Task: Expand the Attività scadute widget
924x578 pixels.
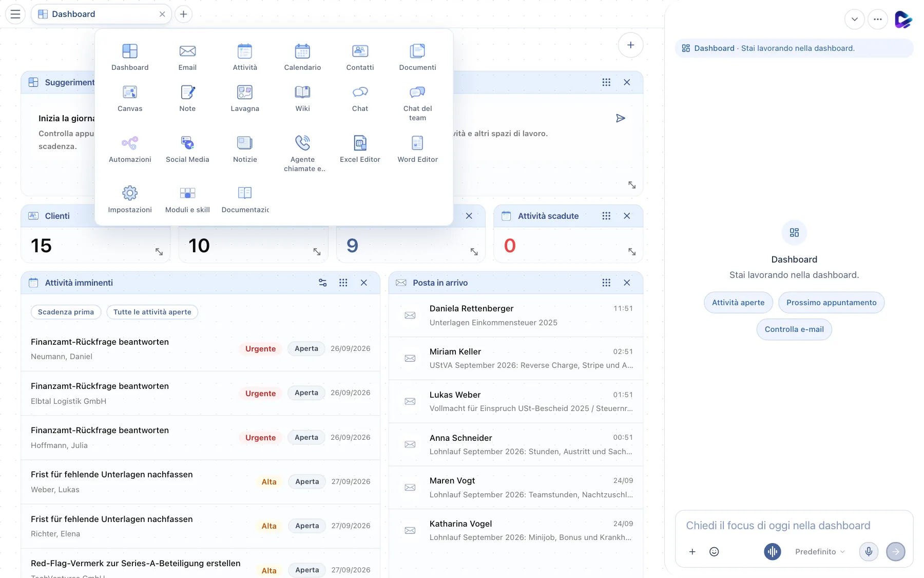Action: [632, 252]
